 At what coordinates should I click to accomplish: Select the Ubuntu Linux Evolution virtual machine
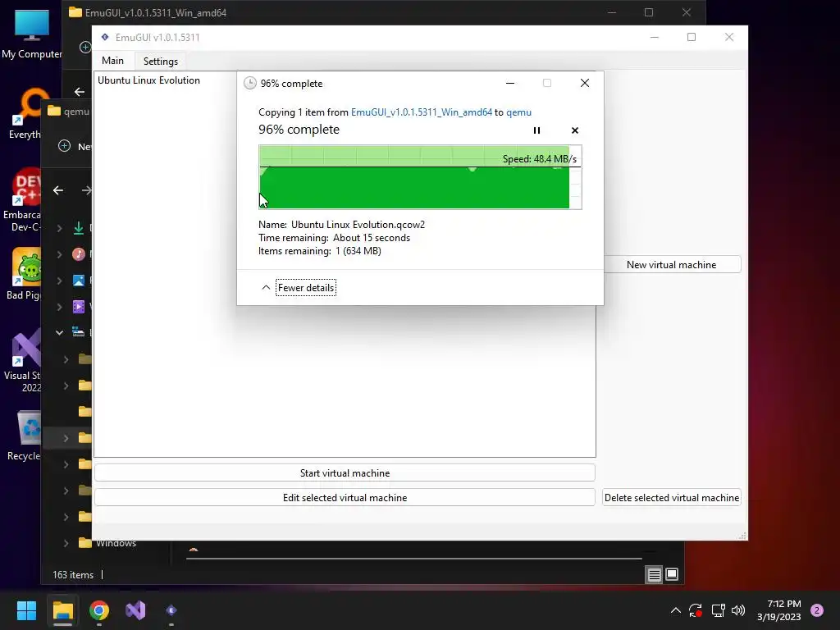pyautogui.click(x=148, y=80)
